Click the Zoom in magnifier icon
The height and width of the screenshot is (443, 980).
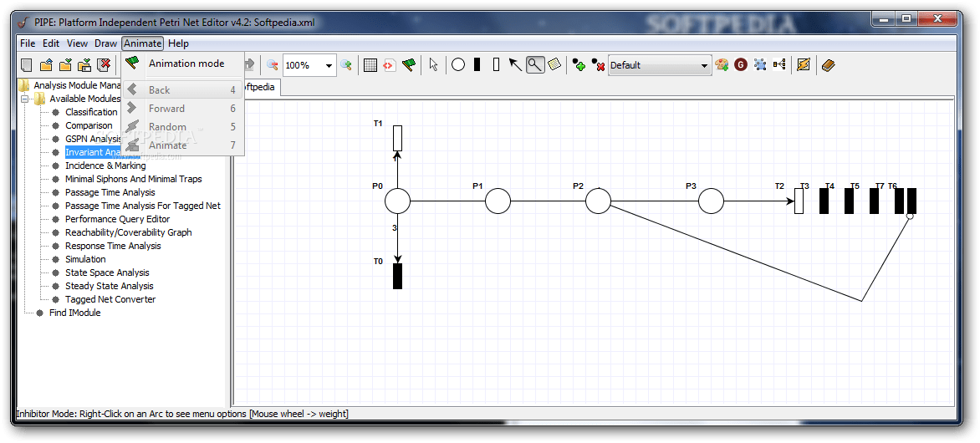coord(345,65)
